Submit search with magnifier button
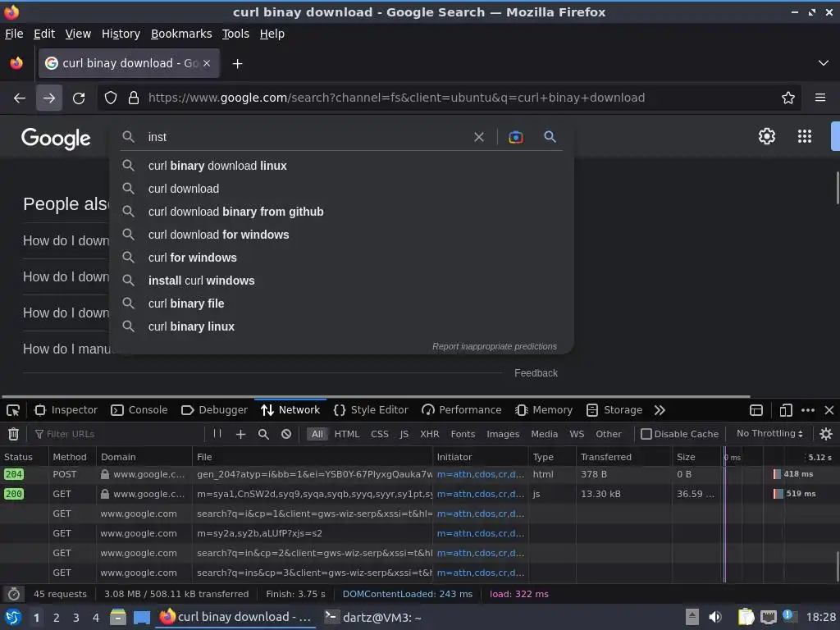 pyautogui.click(x=550, y=137)
